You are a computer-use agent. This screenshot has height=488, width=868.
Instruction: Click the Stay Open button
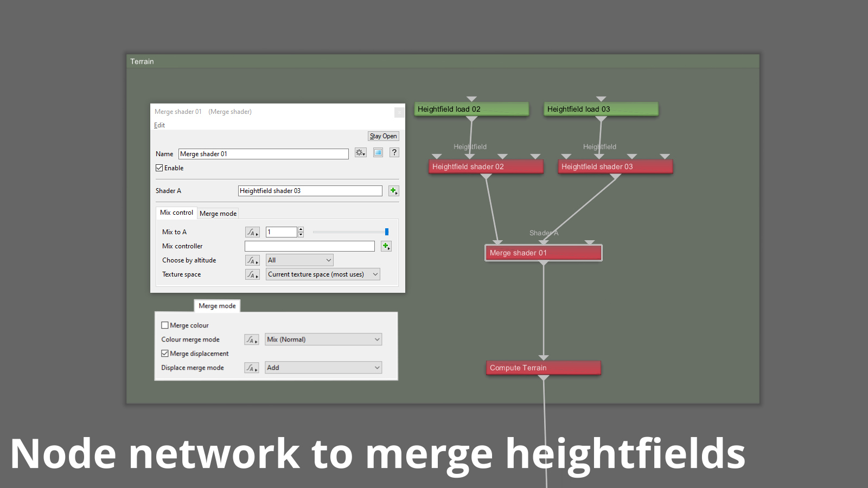click(x=384, y=136)
